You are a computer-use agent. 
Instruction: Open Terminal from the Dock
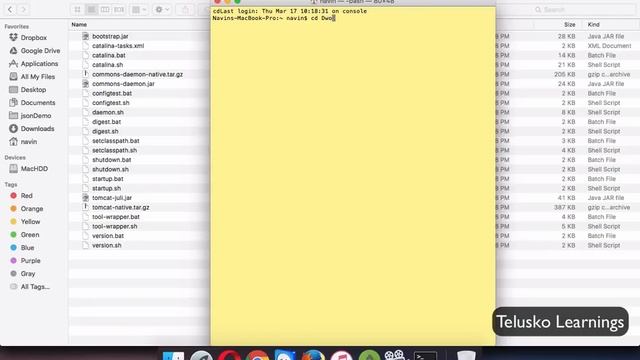pos(425,355)
